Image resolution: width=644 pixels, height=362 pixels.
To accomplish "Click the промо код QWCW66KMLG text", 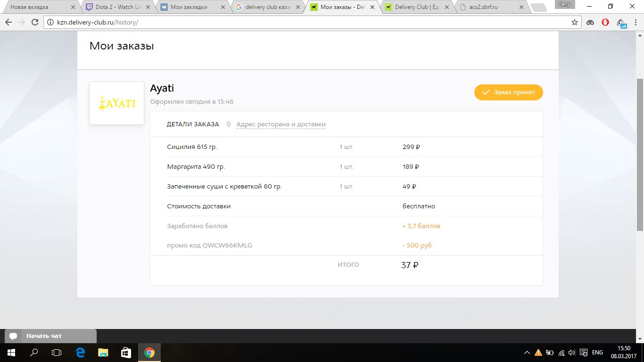I will click(209, 246).
